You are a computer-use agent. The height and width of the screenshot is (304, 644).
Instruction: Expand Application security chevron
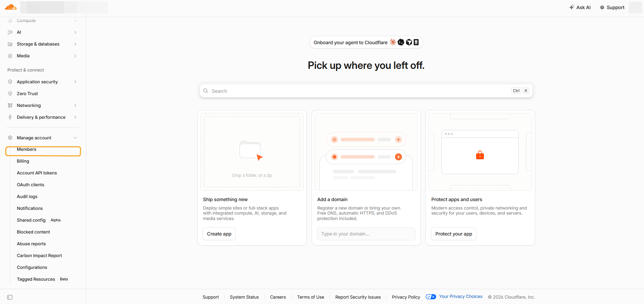(x=75, y=82)
